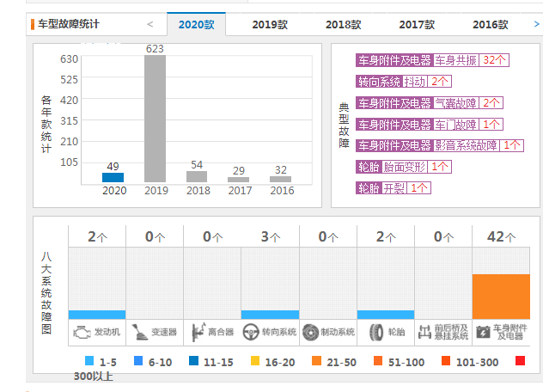This screenshot has height=392, width=543.
Task: Click the blue bar above 轮胎
Action: click(386, 315)
